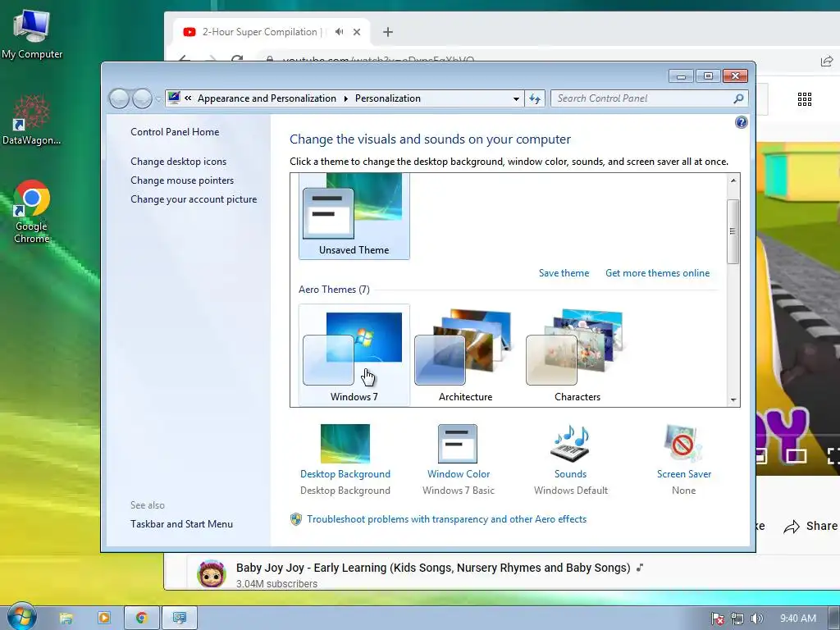Open Troubleshoot problems with transparency link
This screenshot has width=840, height=630.
446,518
